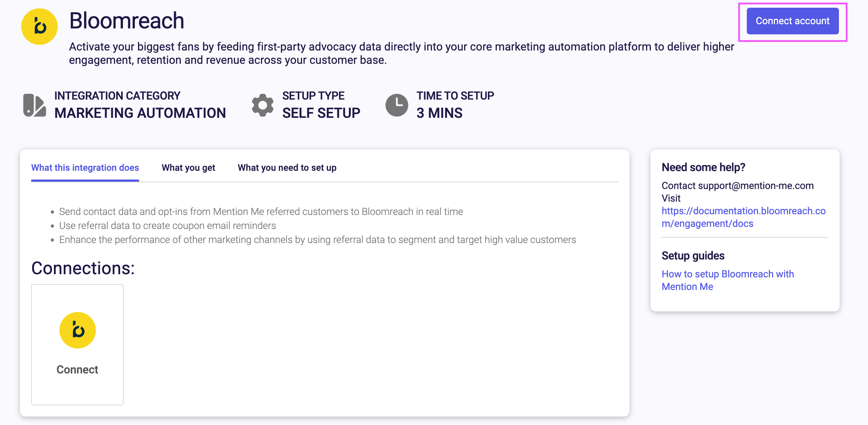Click the MARKETING AUTOMATION category text
The image size is (868, 425).
[140, 113]
